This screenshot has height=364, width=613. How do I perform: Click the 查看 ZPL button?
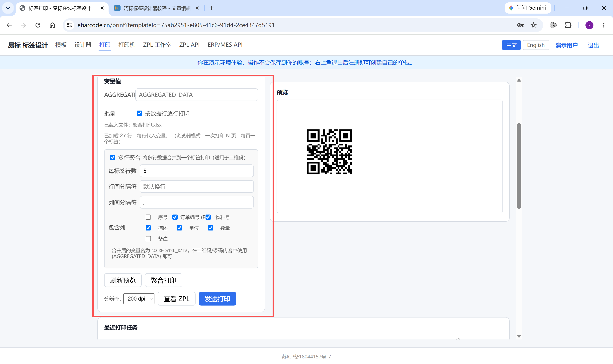click(x=177, y=299)
